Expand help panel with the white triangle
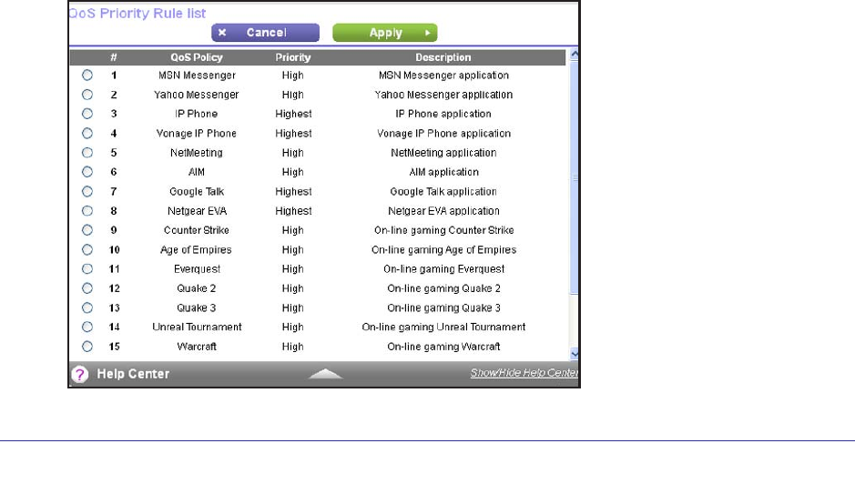This screenshot has height=504, width=855. click(x=325, y=374)
